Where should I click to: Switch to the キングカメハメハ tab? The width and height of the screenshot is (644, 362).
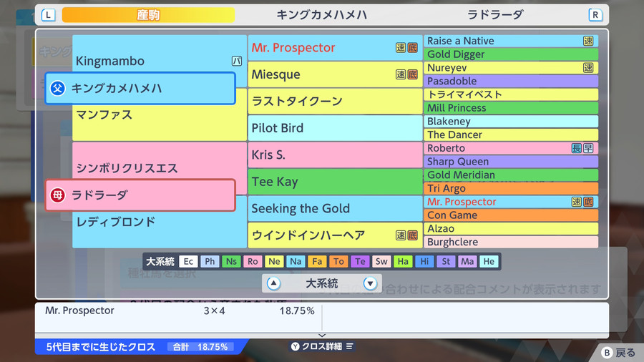click(321, 15)
